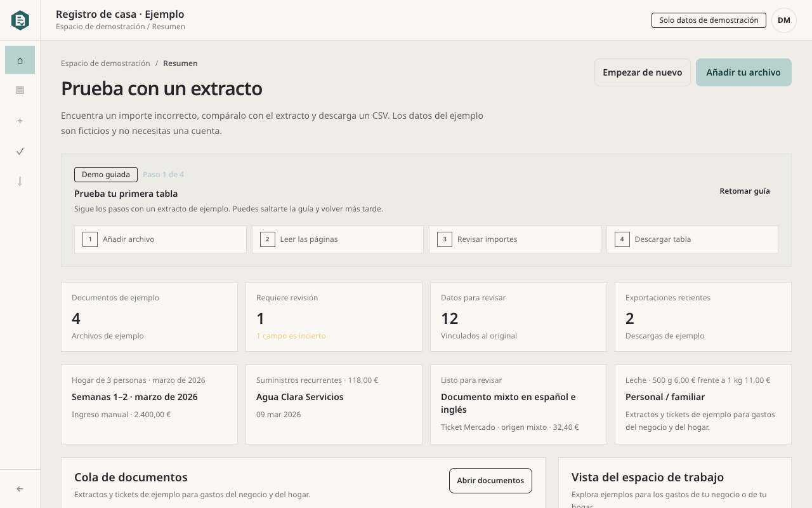Open the DM user avatar menu
Screen dimensions: 812x508
click(784, 20)
